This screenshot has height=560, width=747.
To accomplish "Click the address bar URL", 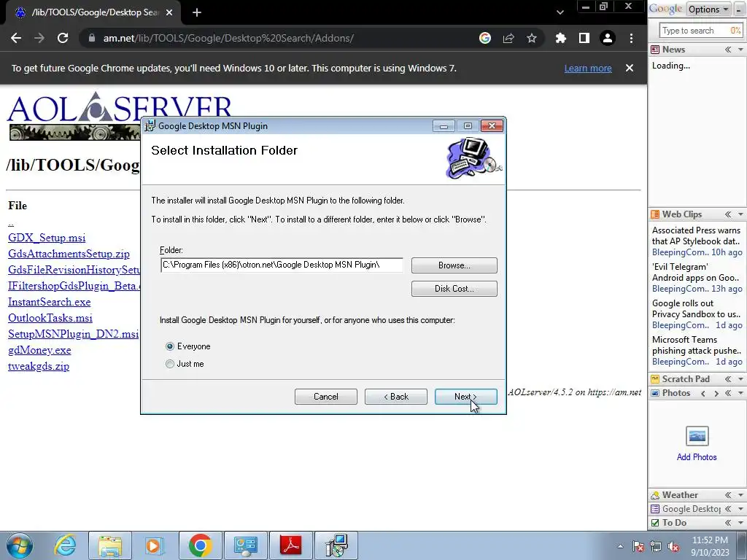I will 228,38.
